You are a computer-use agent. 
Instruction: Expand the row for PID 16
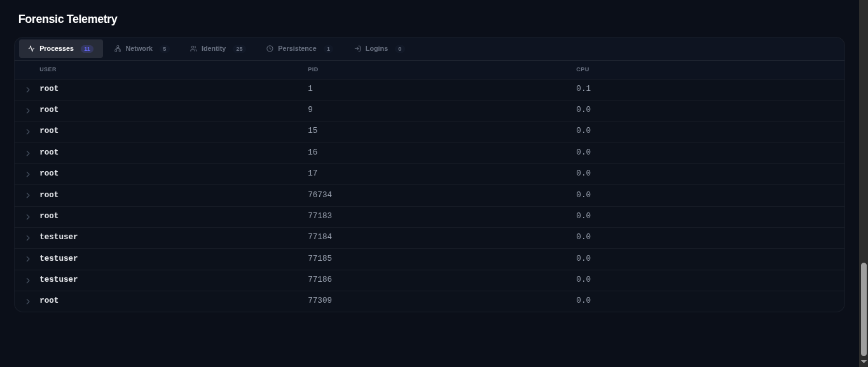[28, 153]
